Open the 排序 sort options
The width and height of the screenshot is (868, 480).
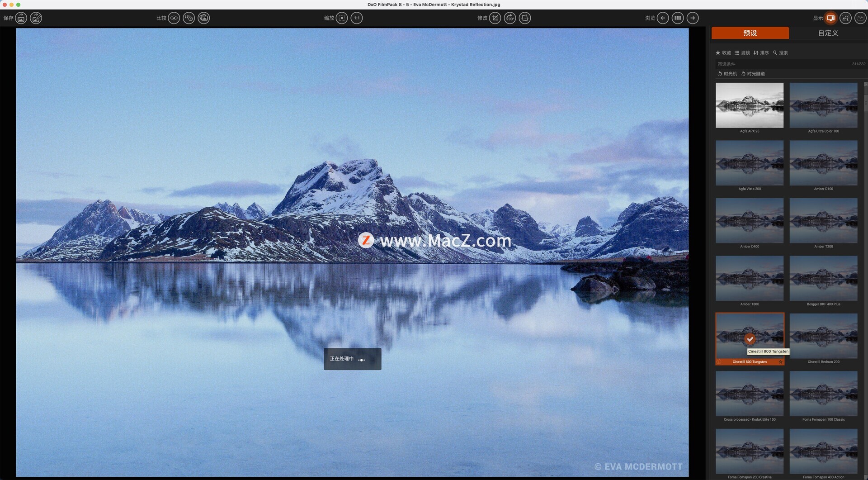761,53
